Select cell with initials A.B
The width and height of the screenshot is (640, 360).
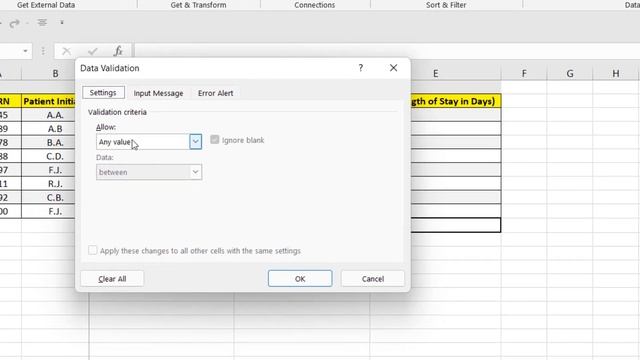pyautogui.click(x=49, y=129)
